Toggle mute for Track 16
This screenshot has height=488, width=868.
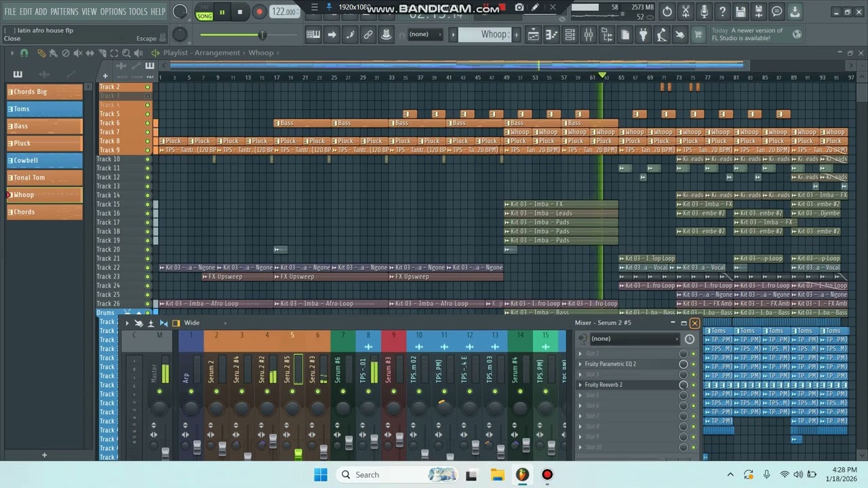click(x=148, y=213)
